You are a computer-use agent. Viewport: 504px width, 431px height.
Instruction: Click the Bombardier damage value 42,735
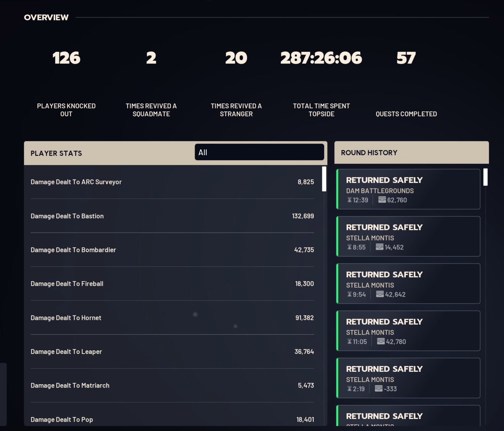tap(304, 250)
